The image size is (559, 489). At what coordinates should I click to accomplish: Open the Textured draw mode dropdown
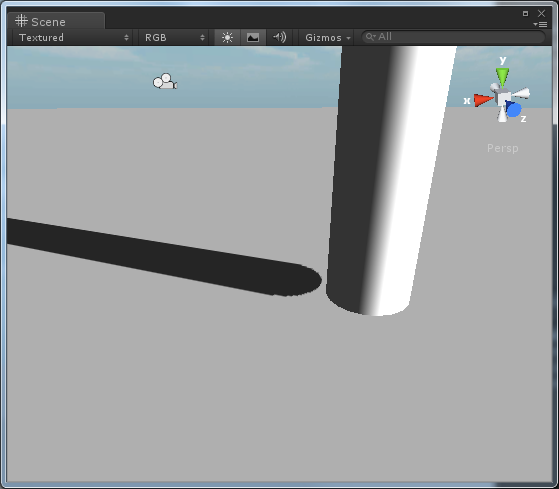(x=73, y=37)
